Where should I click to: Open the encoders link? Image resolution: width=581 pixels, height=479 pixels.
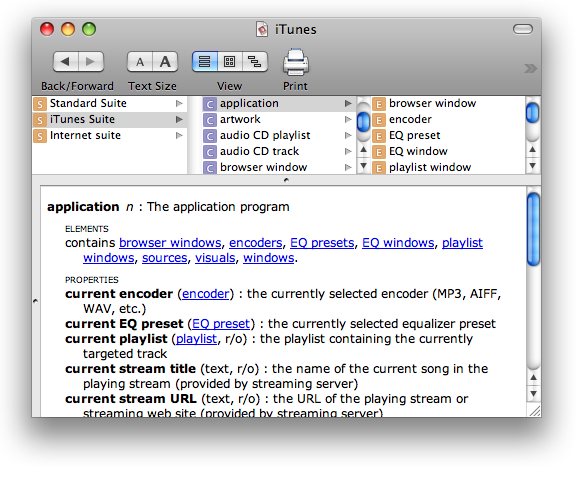coord(256,243)
